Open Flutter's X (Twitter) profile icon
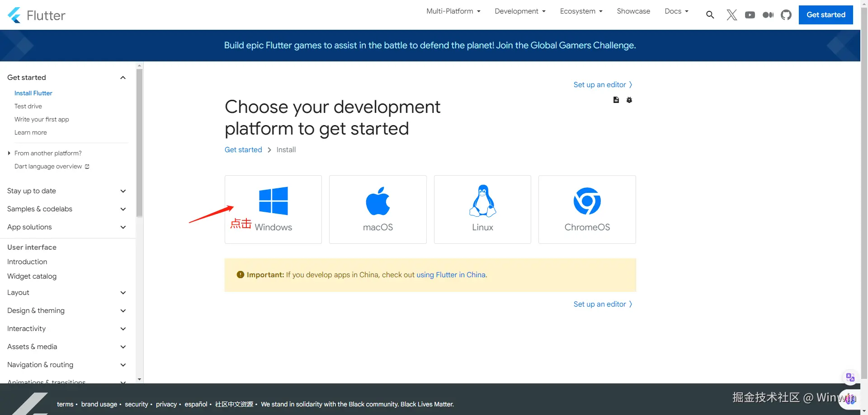This screenshot has width=868, height=415. (731, 15)
